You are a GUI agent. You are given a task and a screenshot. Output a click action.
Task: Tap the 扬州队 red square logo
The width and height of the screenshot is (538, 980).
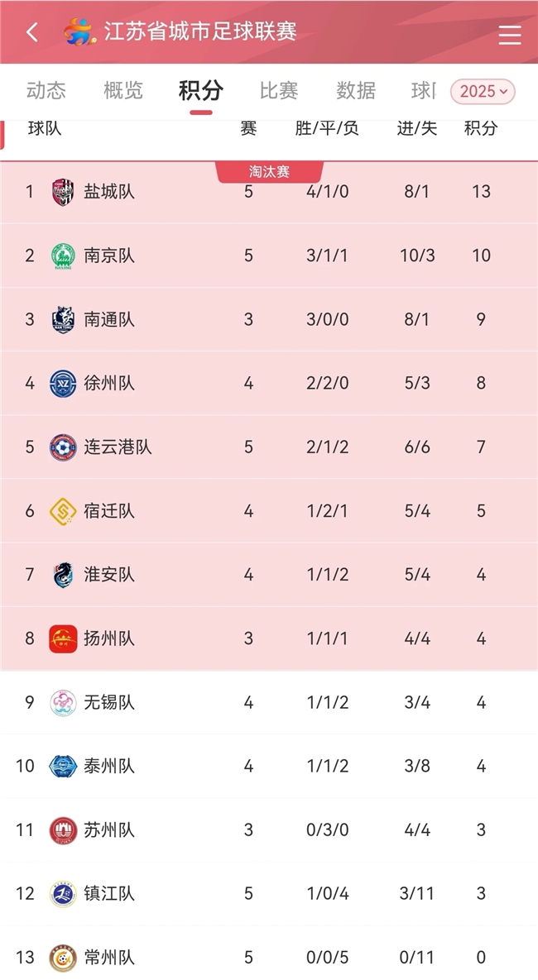pyautogui.click(x=63, y=638)
